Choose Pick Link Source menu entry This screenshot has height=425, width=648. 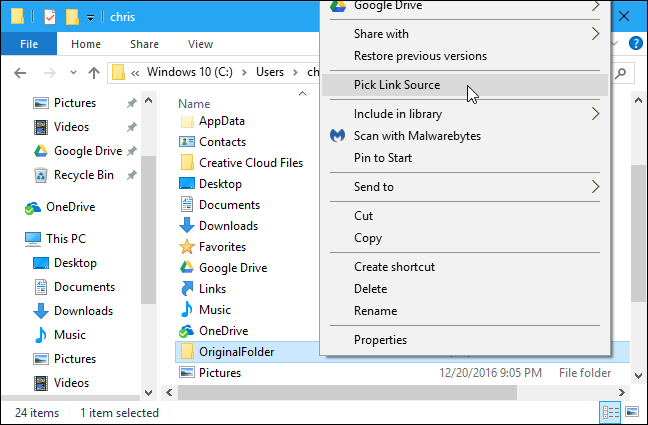[397, 85]
